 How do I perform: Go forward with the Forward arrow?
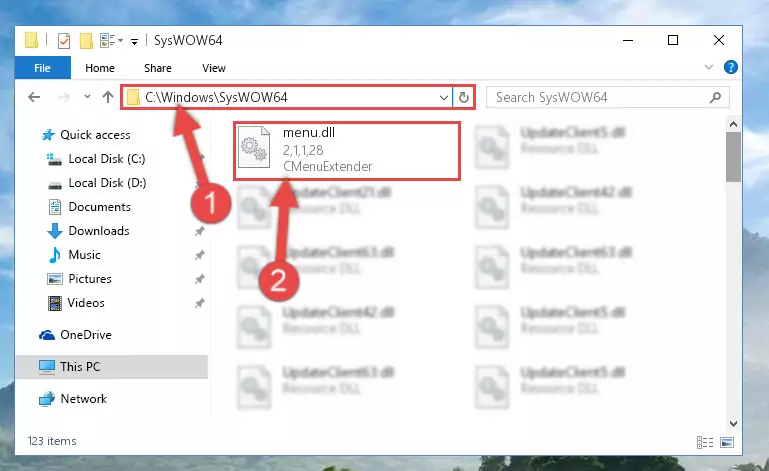(x=63, y=97)
